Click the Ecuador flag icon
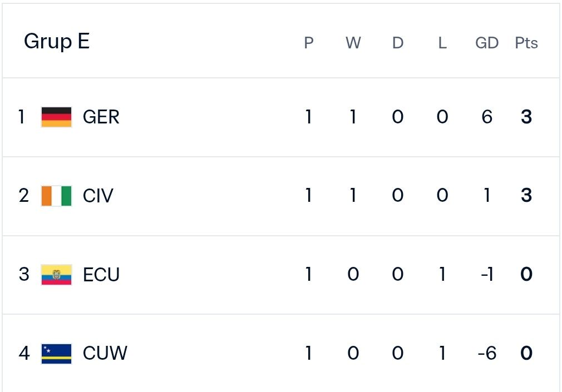Screen dimensions: 562x392 [56, 275]
